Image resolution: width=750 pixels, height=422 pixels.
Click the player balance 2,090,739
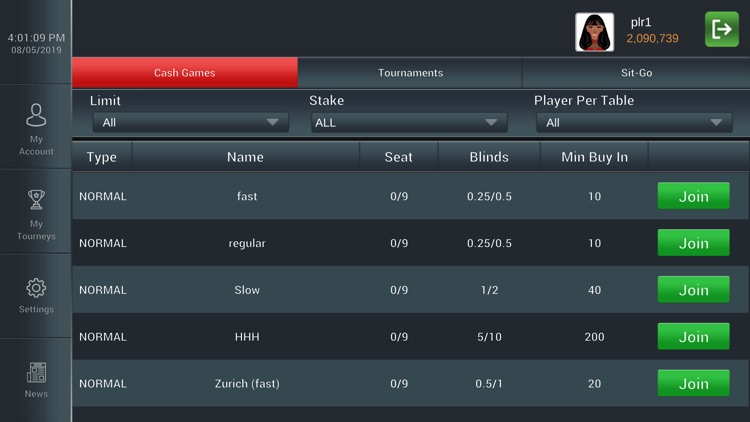652,38
